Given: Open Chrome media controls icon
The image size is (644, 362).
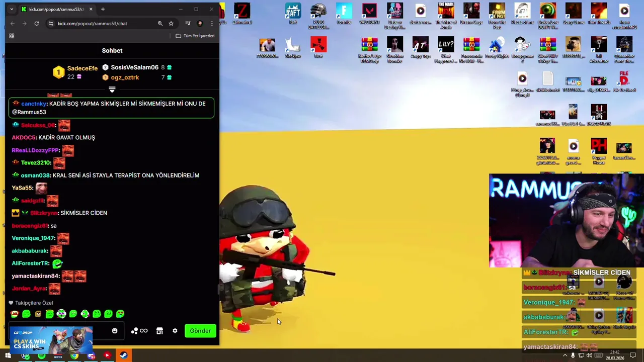Looking at the screenshot, I should [188, 23].
